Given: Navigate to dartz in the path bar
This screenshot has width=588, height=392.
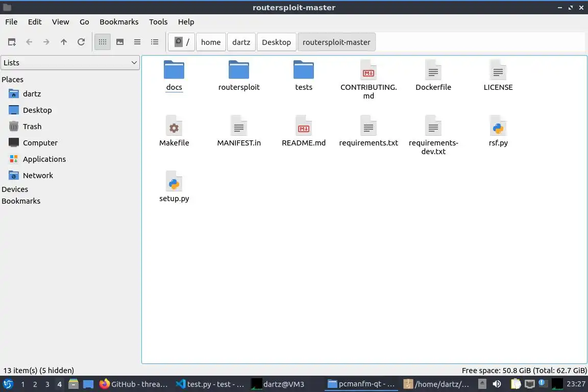Looking at the screenshot, I should point(241,42).
